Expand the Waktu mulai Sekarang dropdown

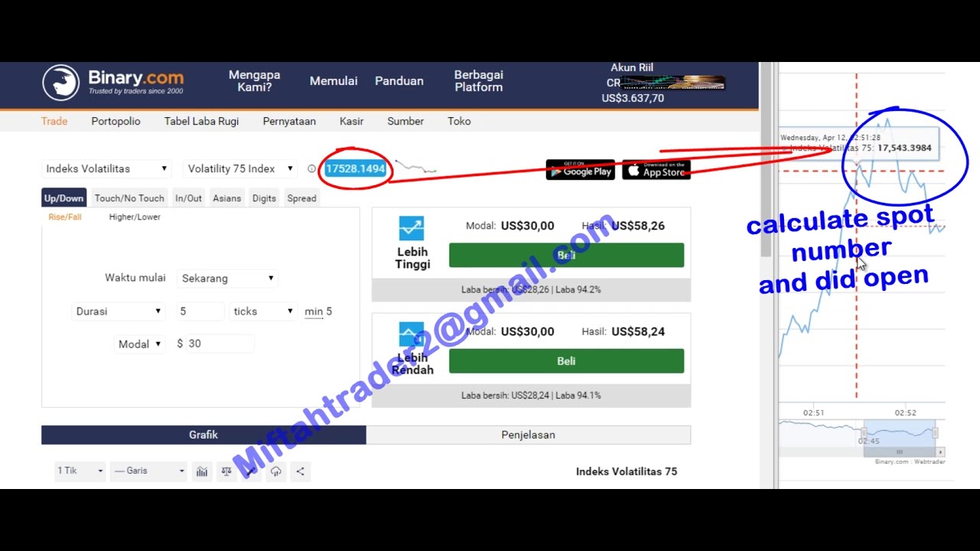[x=227, y=279]
